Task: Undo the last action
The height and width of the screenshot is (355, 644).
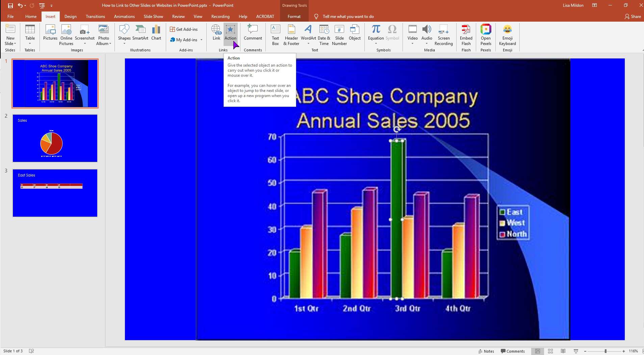Action: point(20,5)
